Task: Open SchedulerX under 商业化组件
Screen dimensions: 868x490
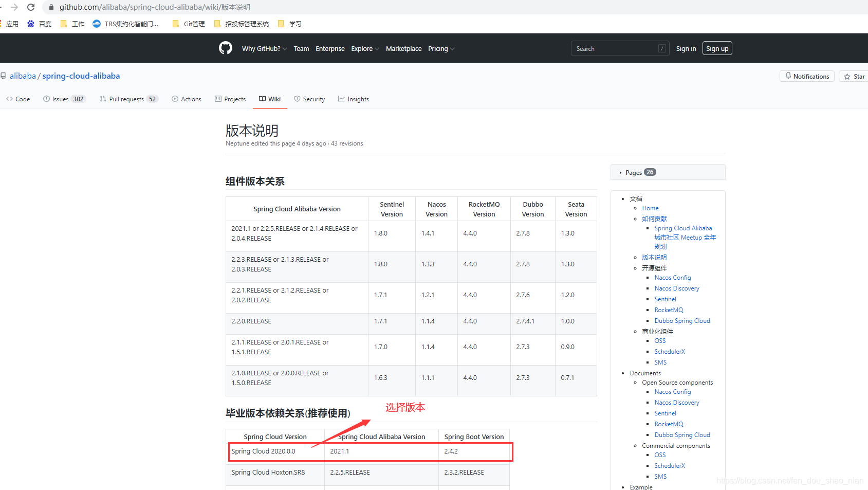Action: pyautogui.click(x=670, y=352)
